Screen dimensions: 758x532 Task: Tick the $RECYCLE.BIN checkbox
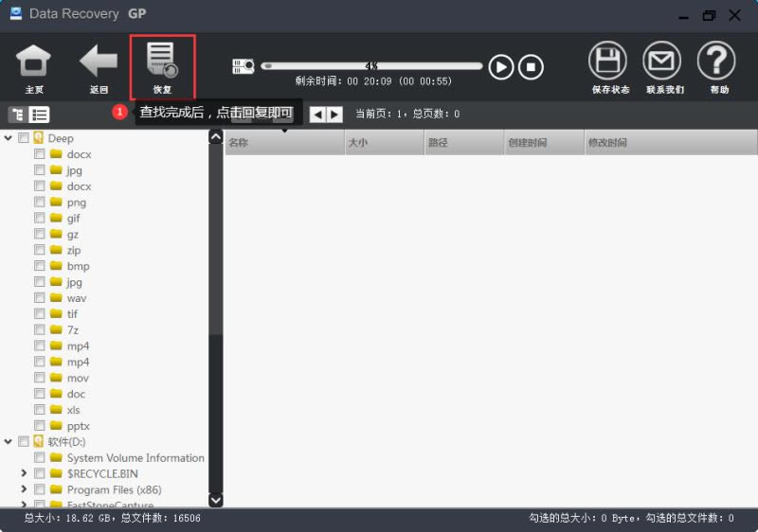[40, 473]
